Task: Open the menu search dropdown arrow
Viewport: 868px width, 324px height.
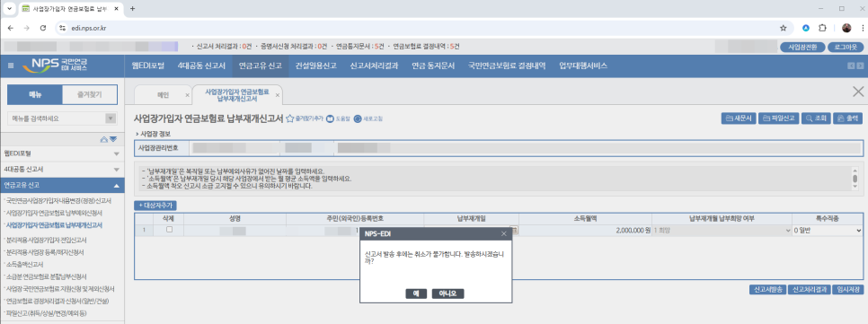Action: pyautogui.click(x=111, y=118)
